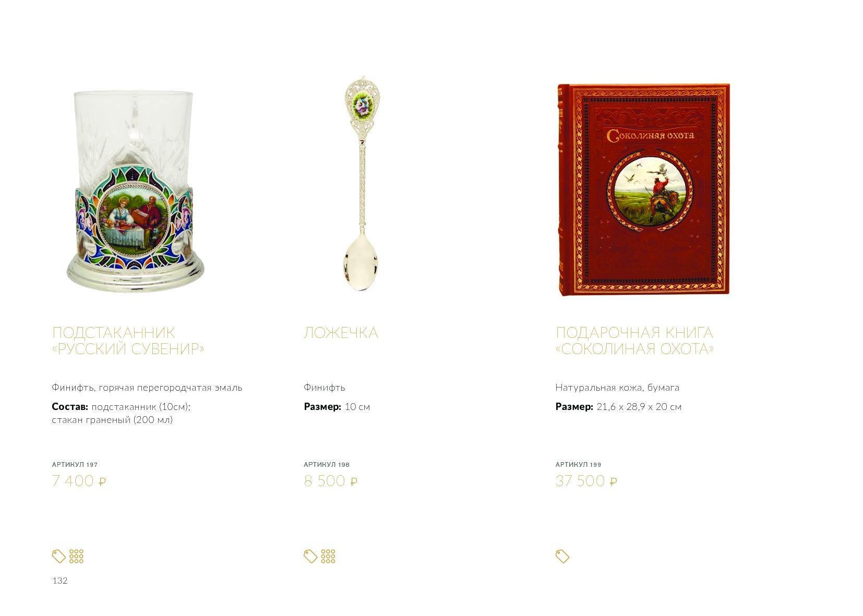This screenshot has height=616, width=863.
Task: Click the ruble sign next to 37 500
Action: click(x=614, y=482)
